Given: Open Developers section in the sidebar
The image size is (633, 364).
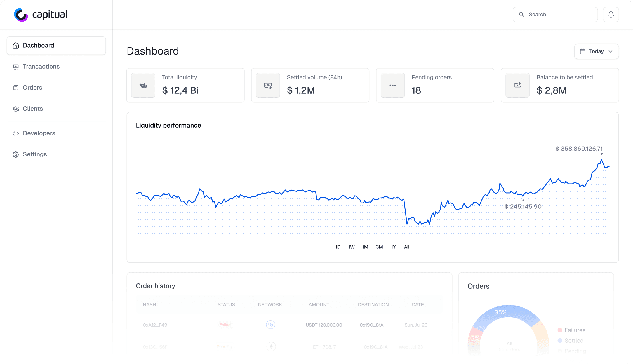Looking at the screenshot, I should point(39,133).
